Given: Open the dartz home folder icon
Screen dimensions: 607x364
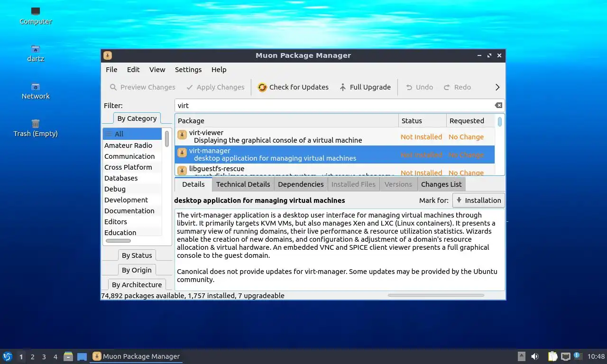Looking at the screenshot, I should pos(36,54).
